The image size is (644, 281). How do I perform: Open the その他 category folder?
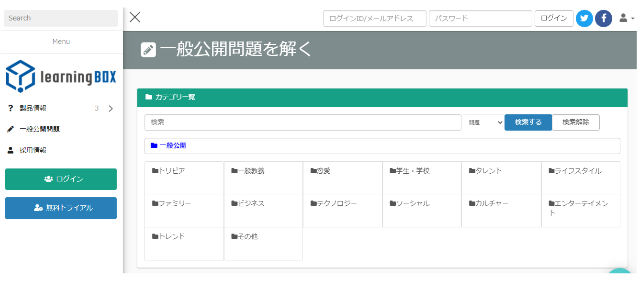[247, 236]
